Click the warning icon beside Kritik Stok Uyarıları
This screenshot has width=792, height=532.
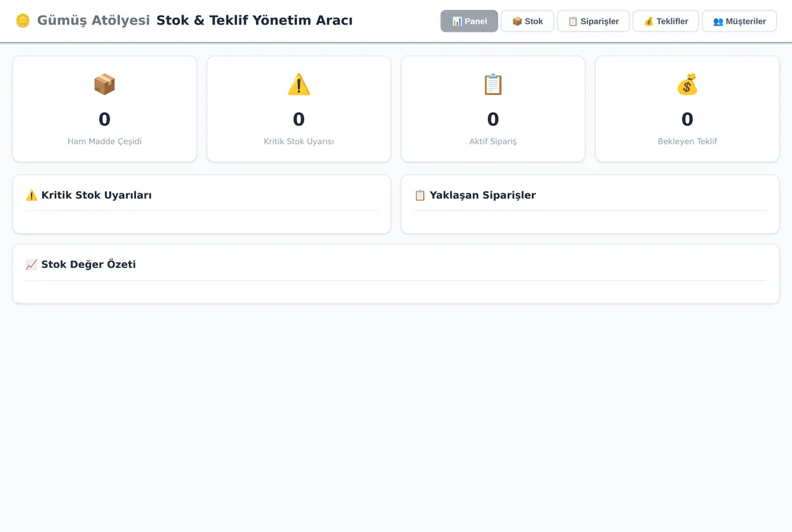coord(32,195)
